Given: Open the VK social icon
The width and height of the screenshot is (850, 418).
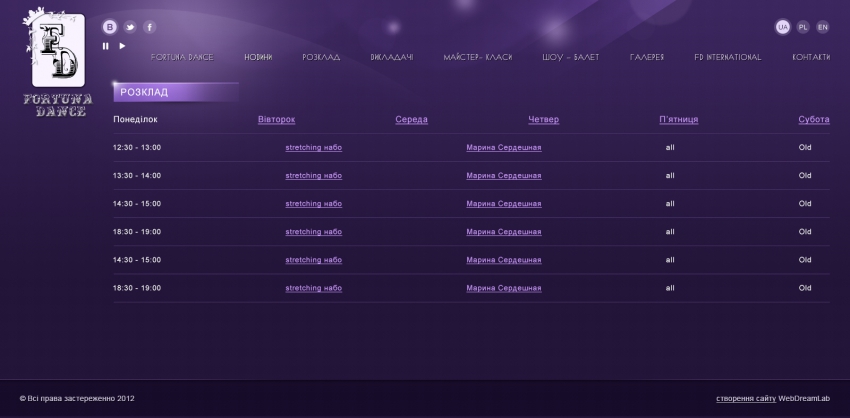Looking at the screenshot, I should click(110, 27).
